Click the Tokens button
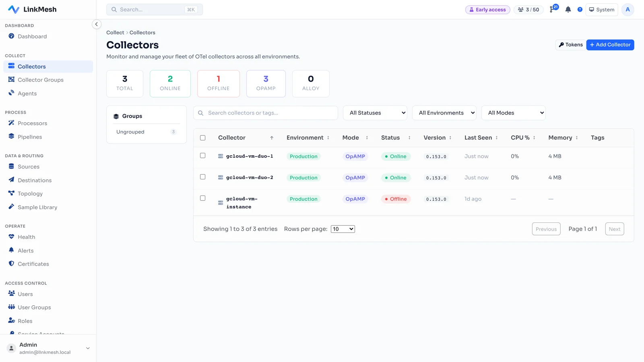 point(571,45)
